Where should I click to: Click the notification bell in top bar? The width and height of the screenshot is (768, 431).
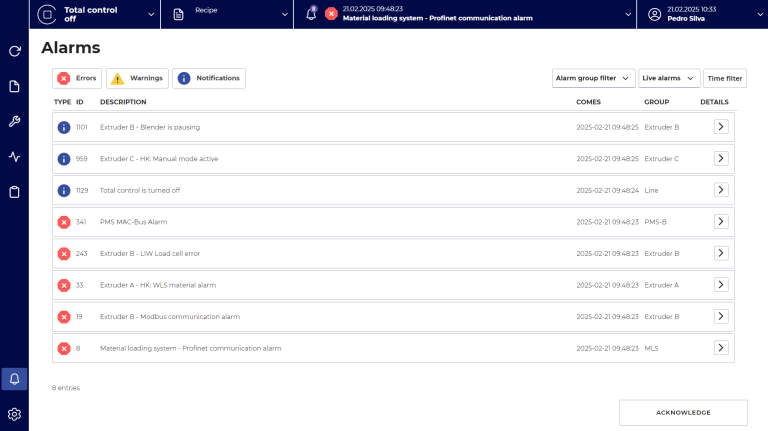pyautogui.click(x=311, y=14)
